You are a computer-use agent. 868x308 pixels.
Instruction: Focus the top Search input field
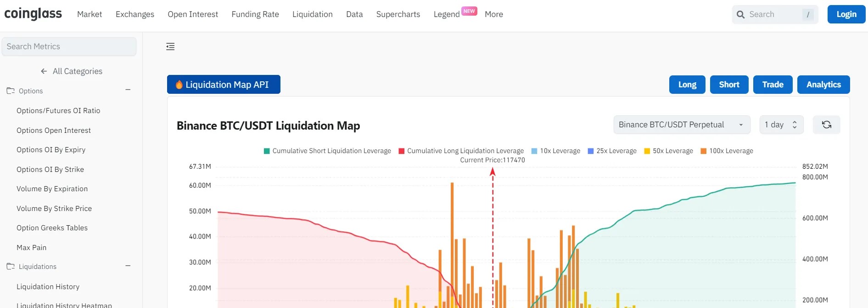[775, 14]
